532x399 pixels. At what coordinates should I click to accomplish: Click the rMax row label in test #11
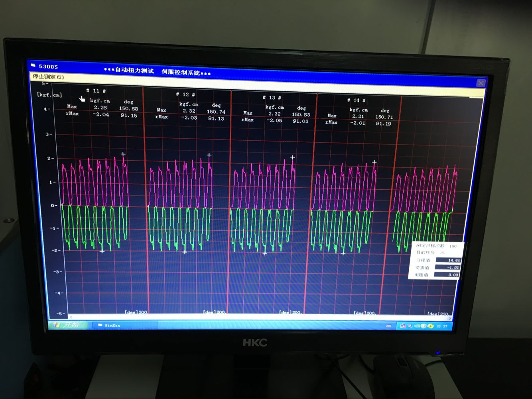(x=72, y=114)
